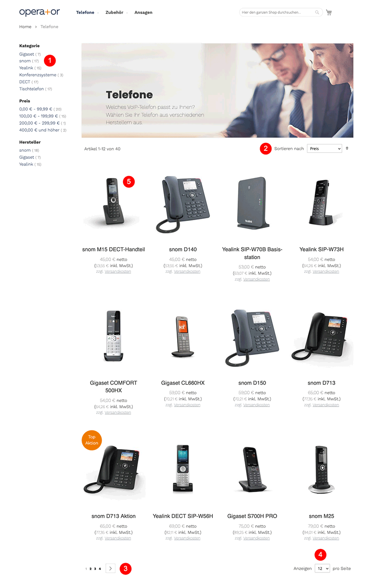Open the snom D140 product image
Screen dimensions: 373x588
tap(183, 204)
